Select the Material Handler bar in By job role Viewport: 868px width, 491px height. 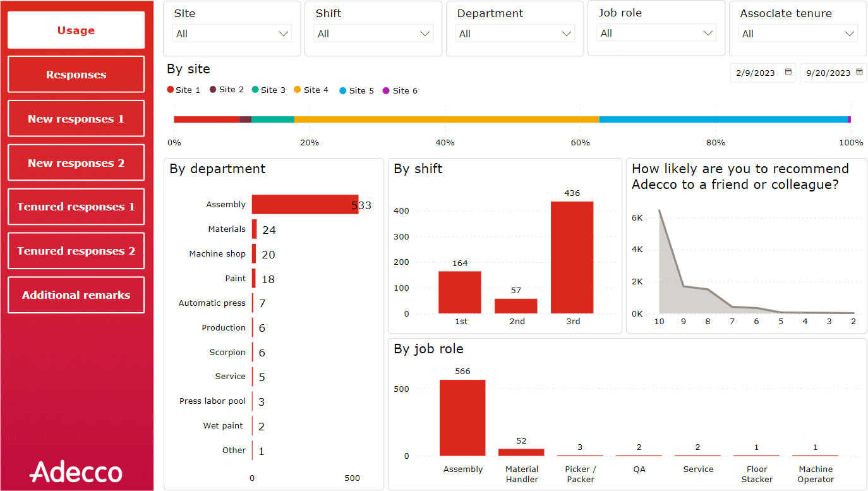tap(521, 451)
